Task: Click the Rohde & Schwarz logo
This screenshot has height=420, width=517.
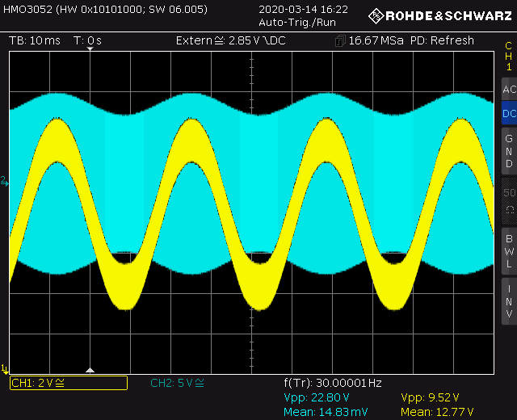Action: 439,15
